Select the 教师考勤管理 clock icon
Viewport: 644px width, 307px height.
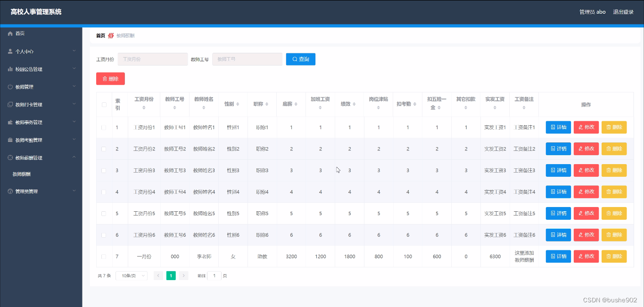[x=10, y=140]
